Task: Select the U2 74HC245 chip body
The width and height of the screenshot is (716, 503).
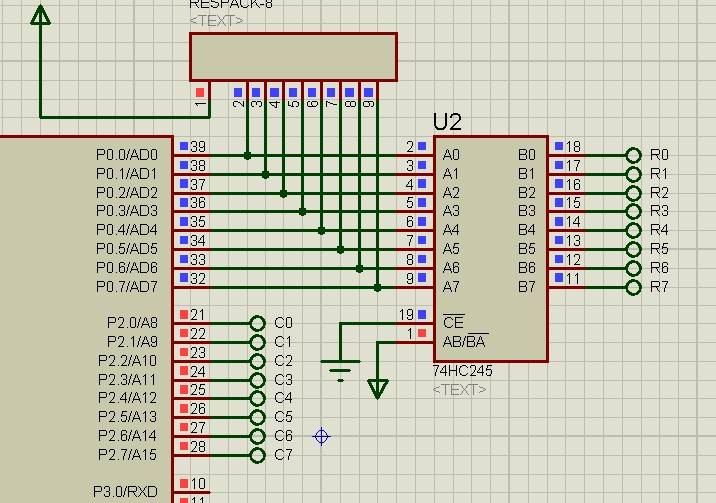Action: pos(491,249)
